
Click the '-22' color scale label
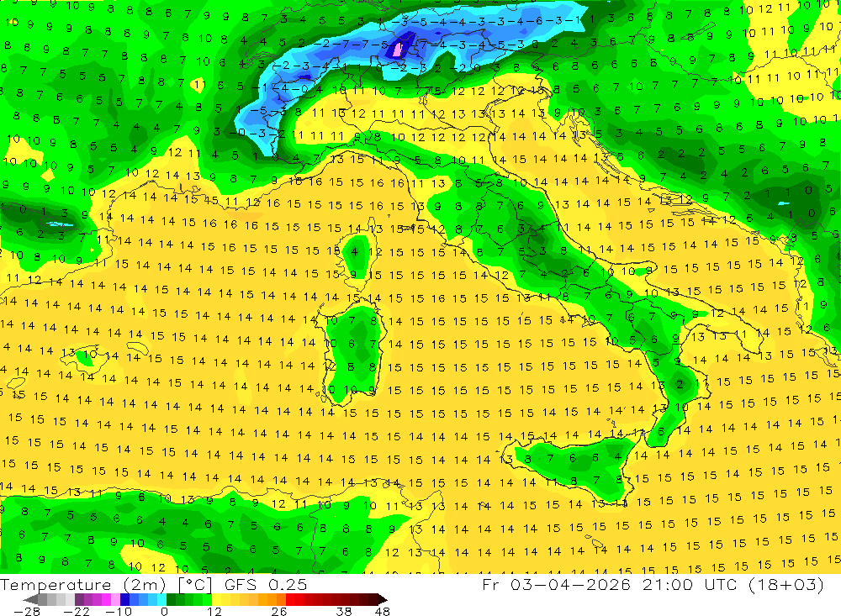tap(77, 611)
